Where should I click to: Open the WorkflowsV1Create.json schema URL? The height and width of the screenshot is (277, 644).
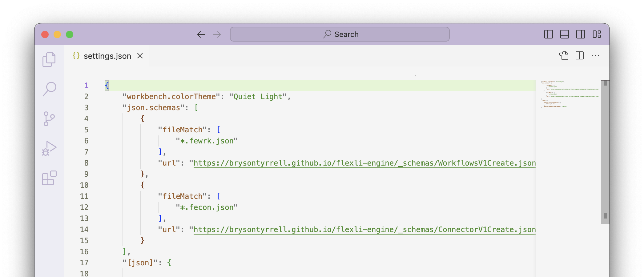[365, 163]
